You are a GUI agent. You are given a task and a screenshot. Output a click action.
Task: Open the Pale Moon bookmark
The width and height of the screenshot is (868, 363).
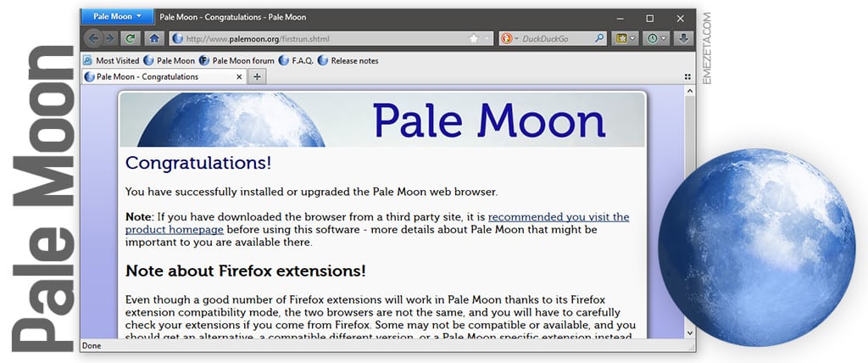pyautogui.click(x=170, y=61)
